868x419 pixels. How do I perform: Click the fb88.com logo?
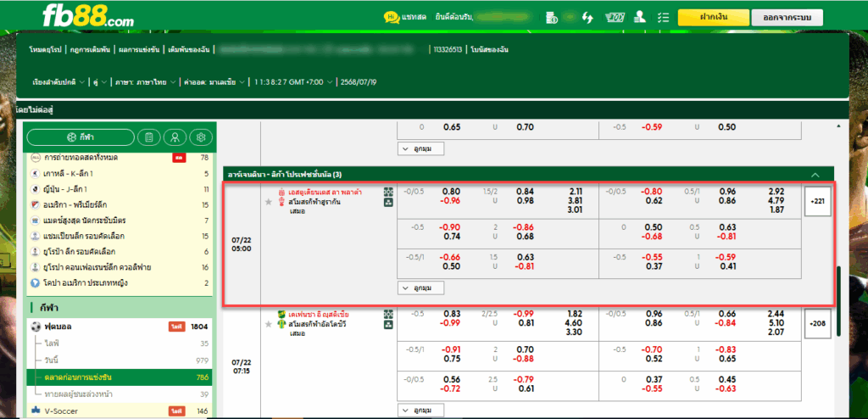click(x=88, y=17)
